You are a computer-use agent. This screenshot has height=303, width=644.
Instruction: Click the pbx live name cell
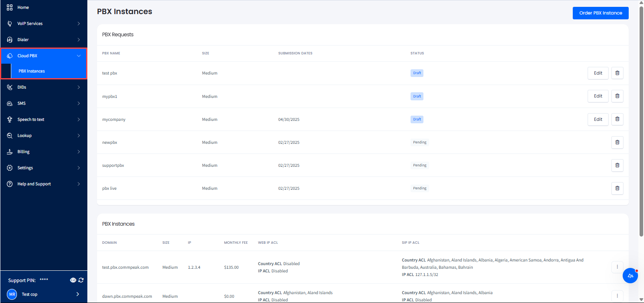[109, 188]
